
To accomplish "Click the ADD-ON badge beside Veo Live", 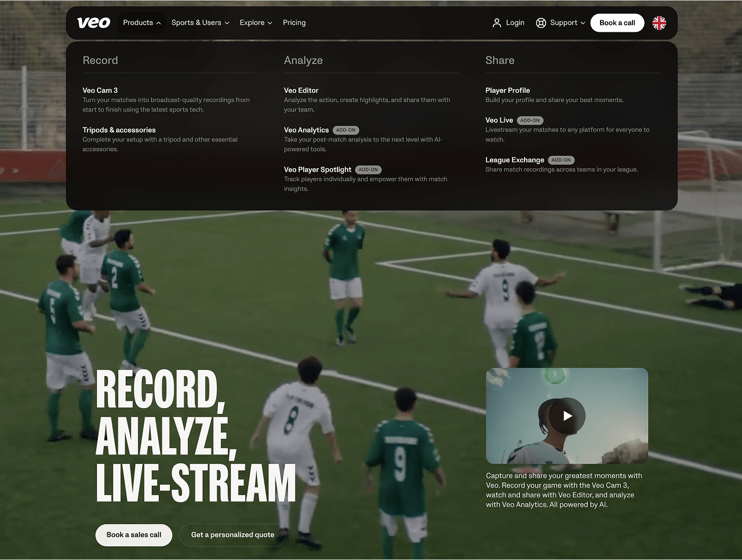I will tap(530, 121).
